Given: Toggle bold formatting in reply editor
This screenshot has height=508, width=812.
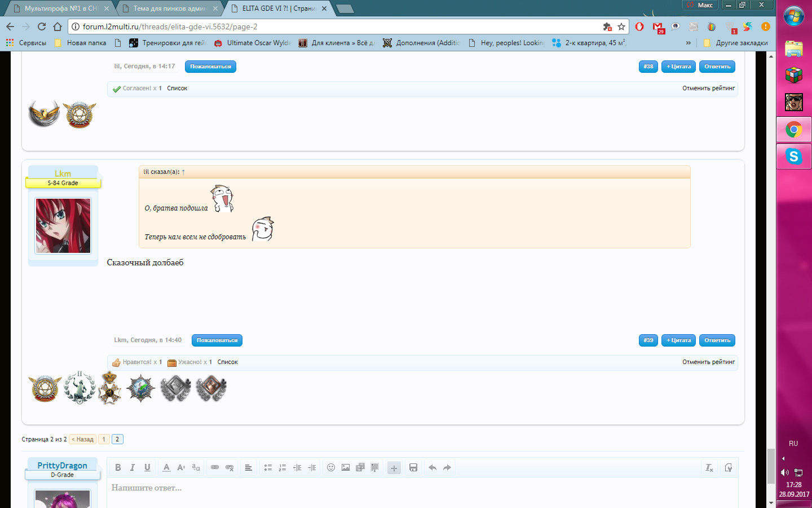Looking at the screenshot, I should click(118, 467).
